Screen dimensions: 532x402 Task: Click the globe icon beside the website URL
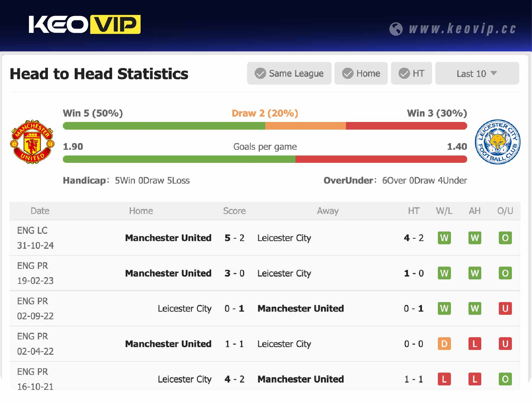point(396,29)
